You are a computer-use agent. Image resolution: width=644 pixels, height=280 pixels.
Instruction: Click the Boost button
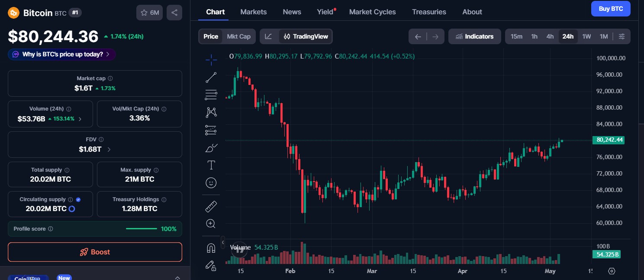pyautogui.click(x=95, y=252)
